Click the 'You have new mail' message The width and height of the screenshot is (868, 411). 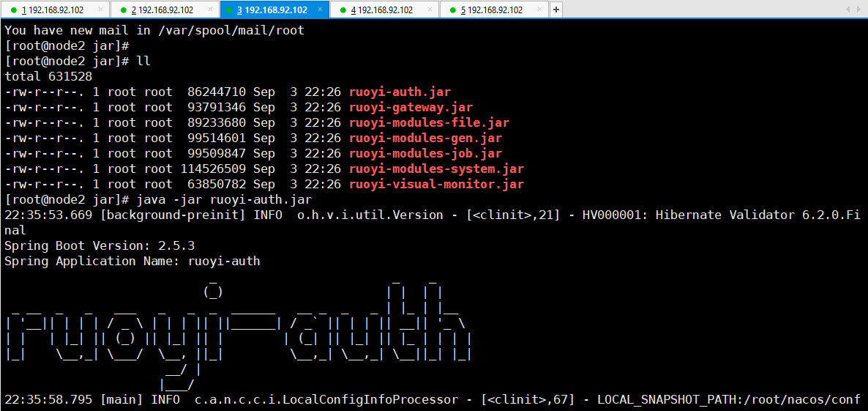coord(154,31)
